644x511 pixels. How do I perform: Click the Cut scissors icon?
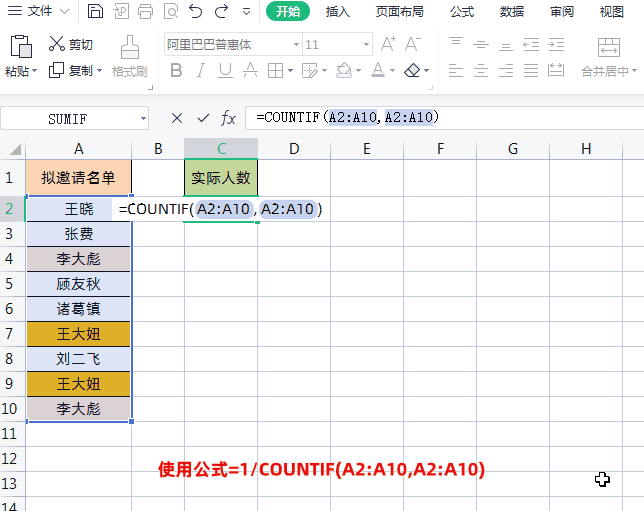tap(57, 44)
